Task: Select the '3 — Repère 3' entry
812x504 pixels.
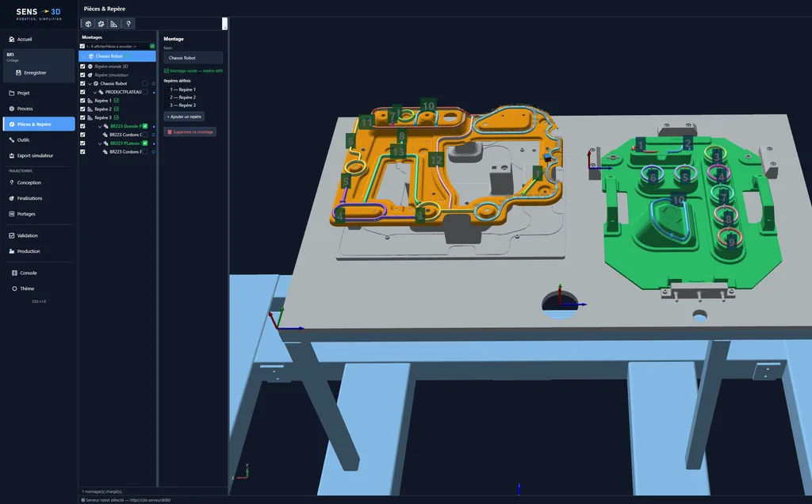Action: tap(183, 105)
